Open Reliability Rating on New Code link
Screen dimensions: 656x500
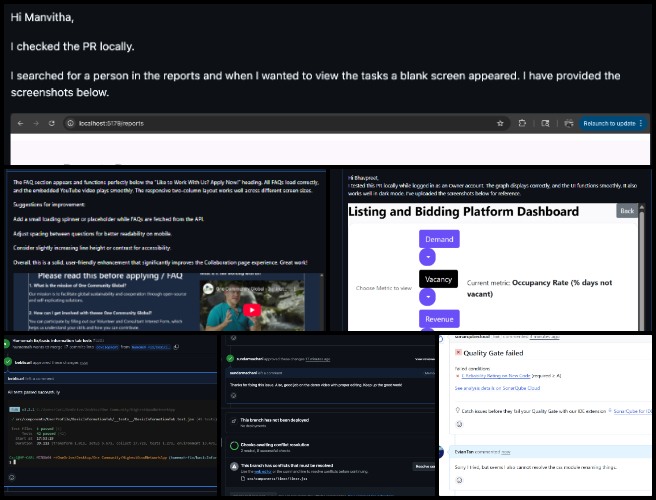(496, 376)
